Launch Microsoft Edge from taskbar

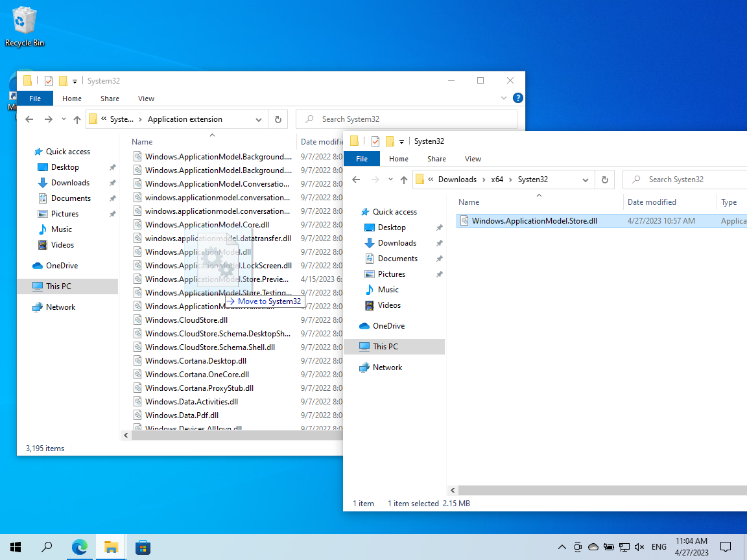click(79, 547)
